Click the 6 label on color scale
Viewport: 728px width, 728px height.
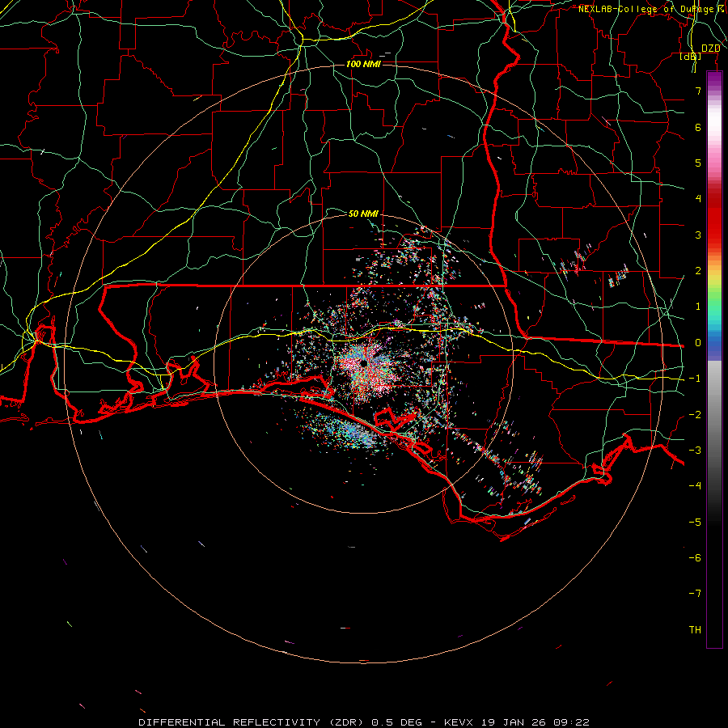(698, 127)
